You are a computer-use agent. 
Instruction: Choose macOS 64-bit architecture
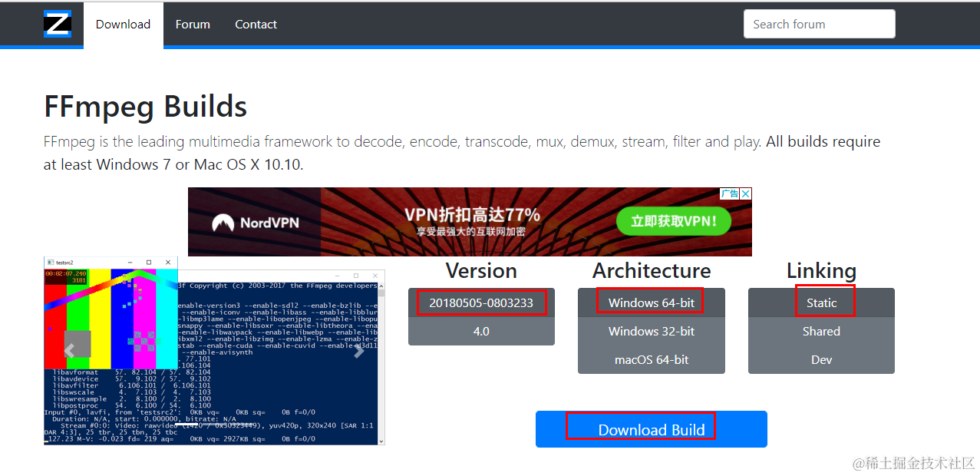(652, 359)
